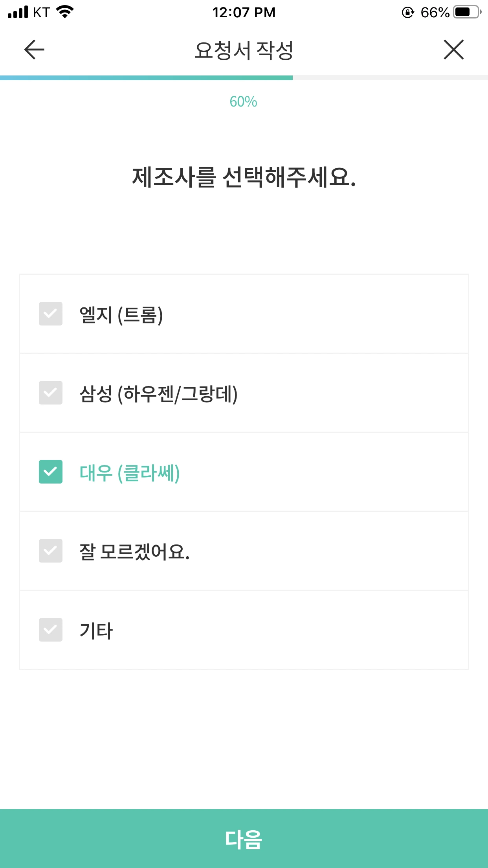Tap the back arrow icon
The image size is (488, 868).
(34, 50)
